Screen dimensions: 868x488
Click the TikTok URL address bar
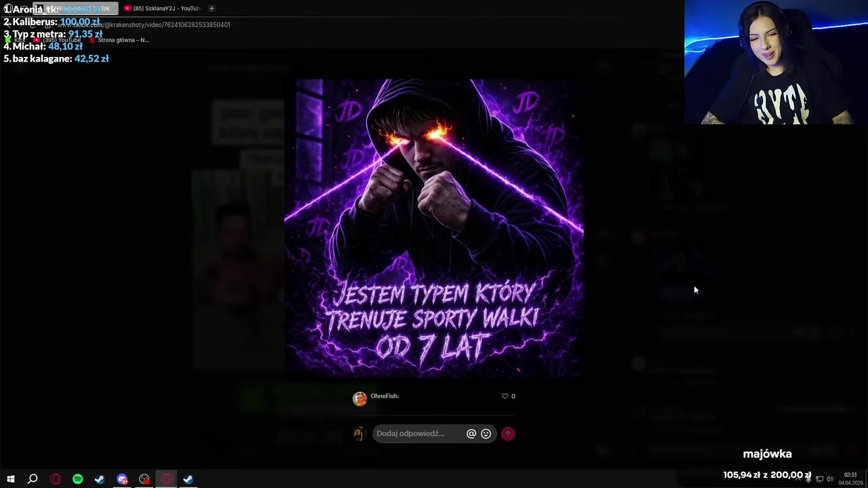[x=144, y=24]
